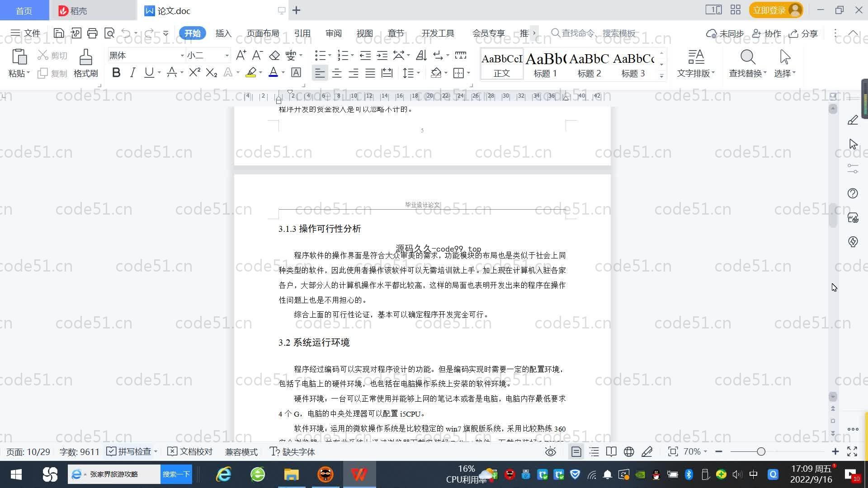868x488 pixels.
Task: Click 文档校对 in status bar
Action: (x=190, y=451)
